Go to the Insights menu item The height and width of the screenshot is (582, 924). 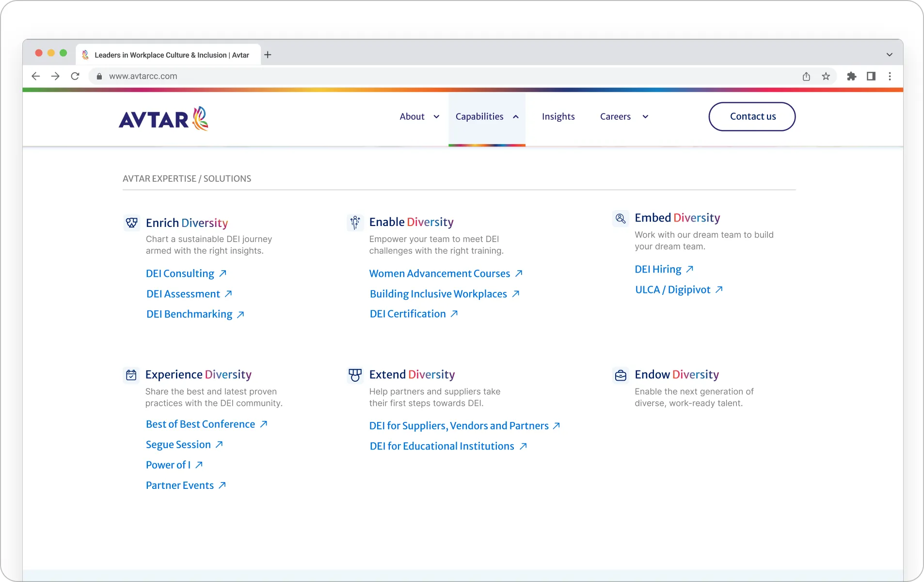pos(558,116)
